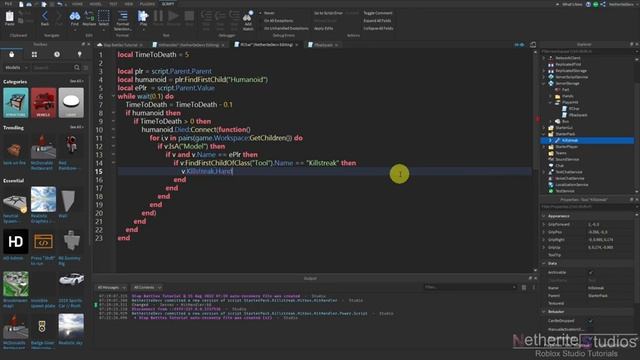Collapse the while loop fold arrow on line 6
Screen dimensions: 640x360
coord(113,96)
